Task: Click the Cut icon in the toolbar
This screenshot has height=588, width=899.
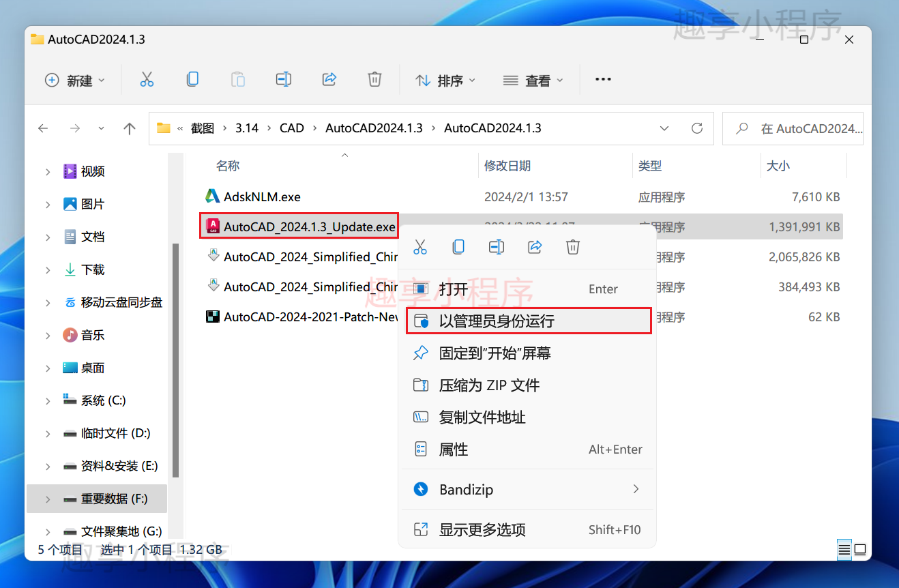Action: pyautogui.click(x=147, y=80)
